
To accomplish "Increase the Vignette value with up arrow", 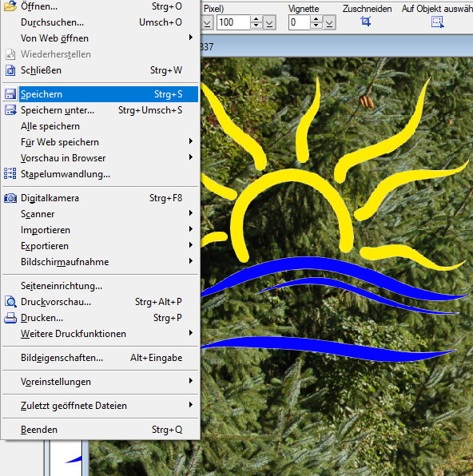I will click(316, 19).
